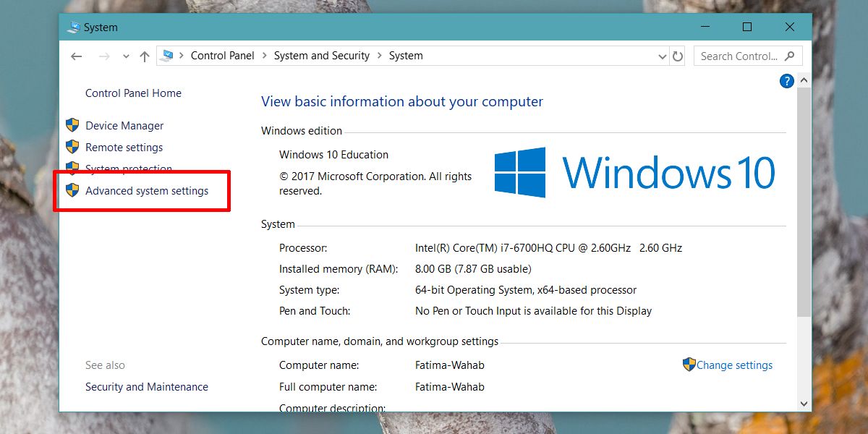Screen dimensions: 868x434
Task: Click the computer icon in the address bar
Action: coord(167,56)
